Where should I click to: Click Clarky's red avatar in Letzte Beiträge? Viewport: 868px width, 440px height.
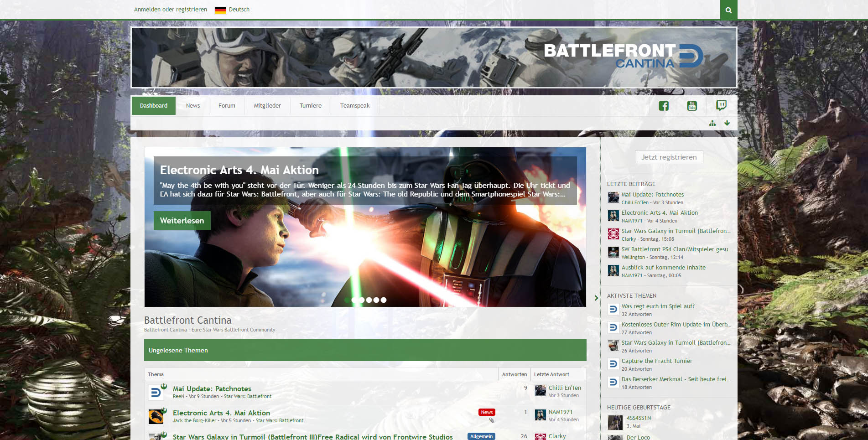pos(613,234)
